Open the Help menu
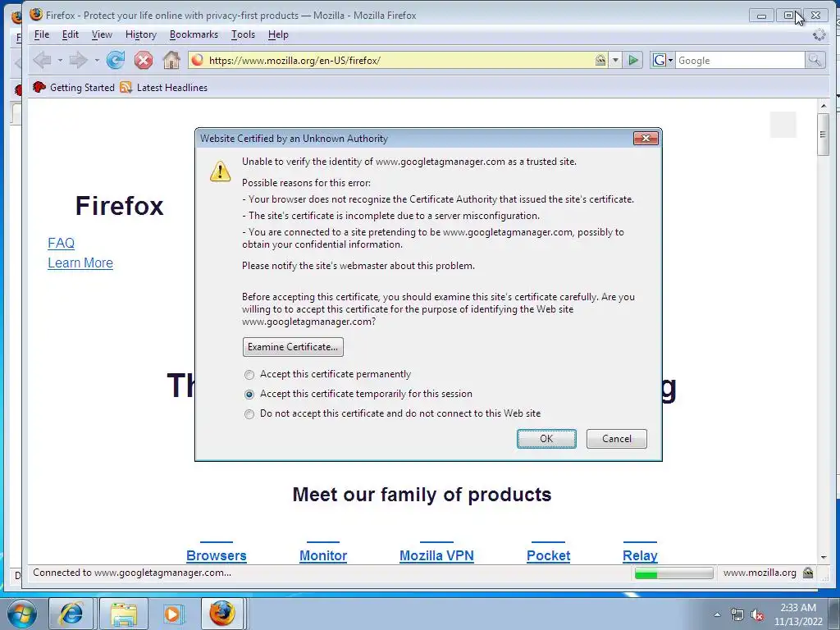Viewport: 840px width, 630px height. click(278, 34)
